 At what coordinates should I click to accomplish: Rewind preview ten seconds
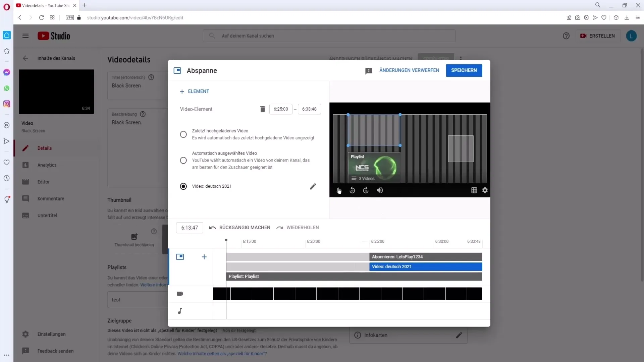click(352, 190)
